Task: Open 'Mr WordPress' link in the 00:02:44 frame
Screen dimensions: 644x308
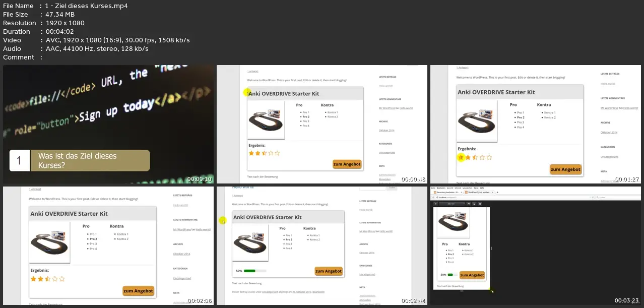Action: [367, 231]
